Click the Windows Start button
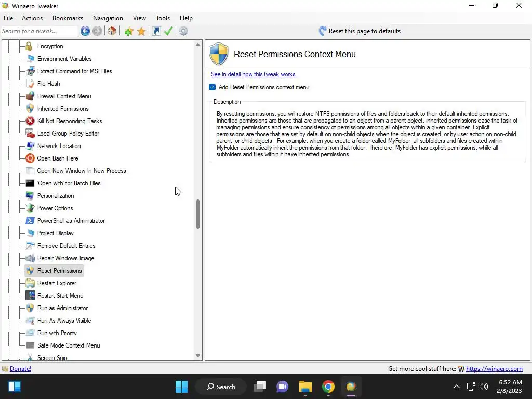 (x=181, y=387)
